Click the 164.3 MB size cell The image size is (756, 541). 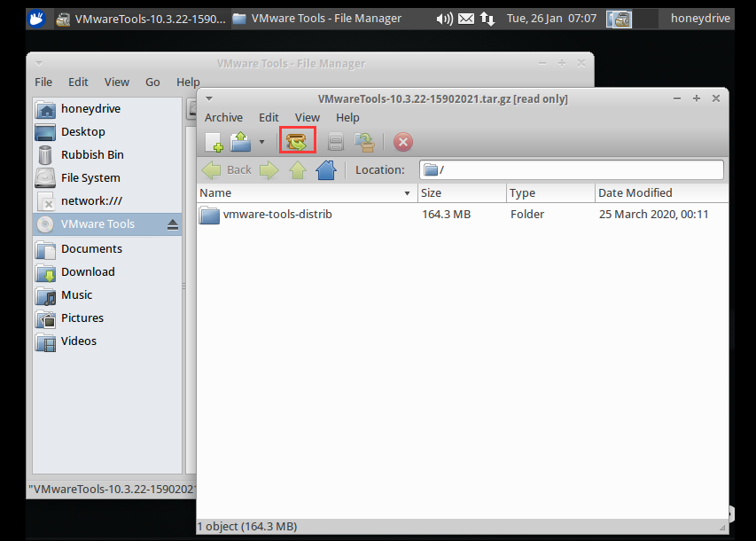coord(447,215)
